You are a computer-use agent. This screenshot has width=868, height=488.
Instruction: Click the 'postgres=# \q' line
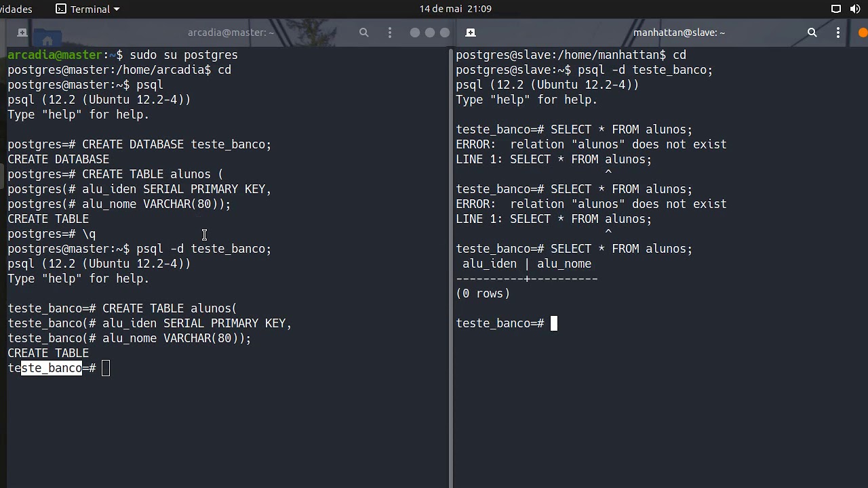click(x=52, y=234)
